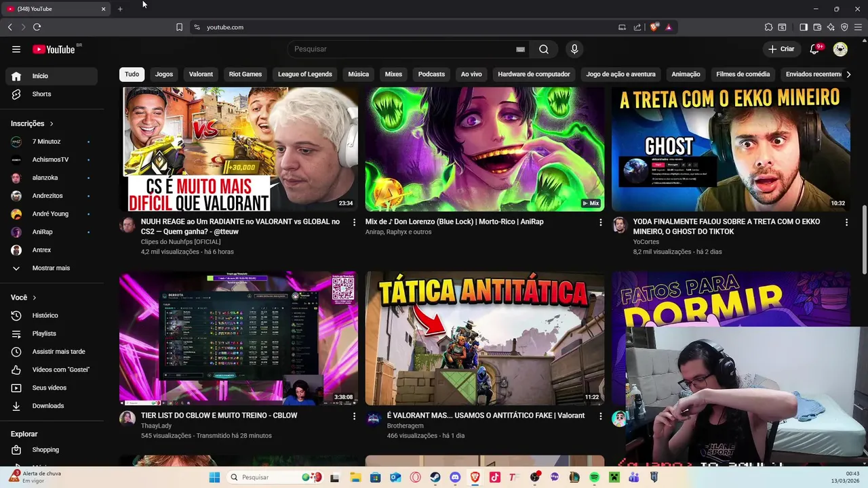Screen dimensions: 868x488
Task: Open the CS vs VALORANT video thumbnail
Action: (x=239, y=149)
